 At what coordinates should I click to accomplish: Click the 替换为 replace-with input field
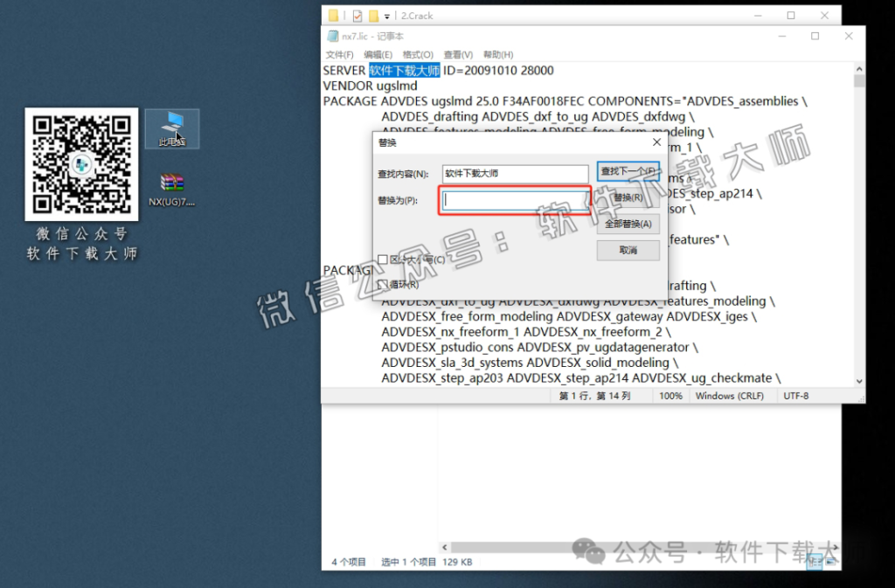pyautogui.click(x=515, y=200)
